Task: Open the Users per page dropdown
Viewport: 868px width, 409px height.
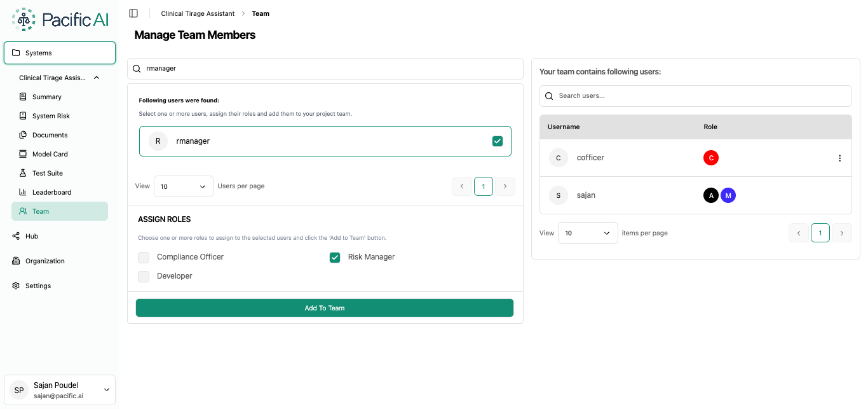Action: click(183, 186)
